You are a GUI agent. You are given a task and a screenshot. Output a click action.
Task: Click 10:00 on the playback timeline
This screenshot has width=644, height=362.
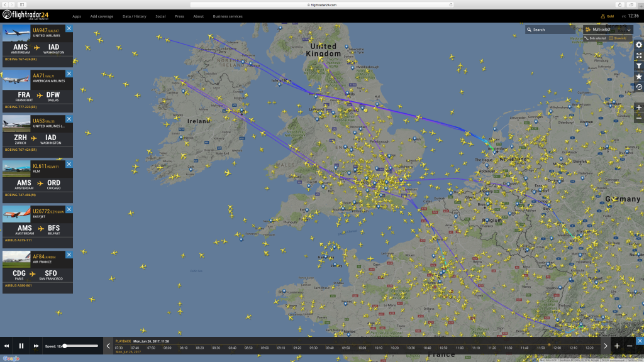tap(362, 348)
